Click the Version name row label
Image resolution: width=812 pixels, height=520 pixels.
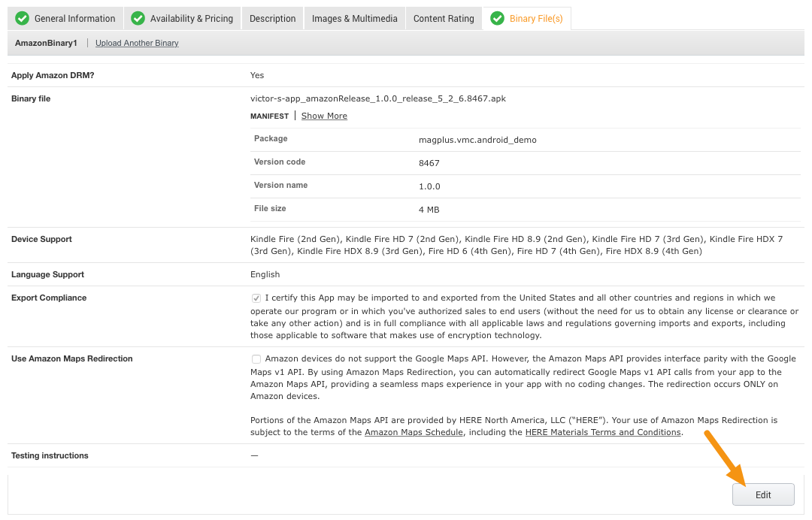click(280, 185)
